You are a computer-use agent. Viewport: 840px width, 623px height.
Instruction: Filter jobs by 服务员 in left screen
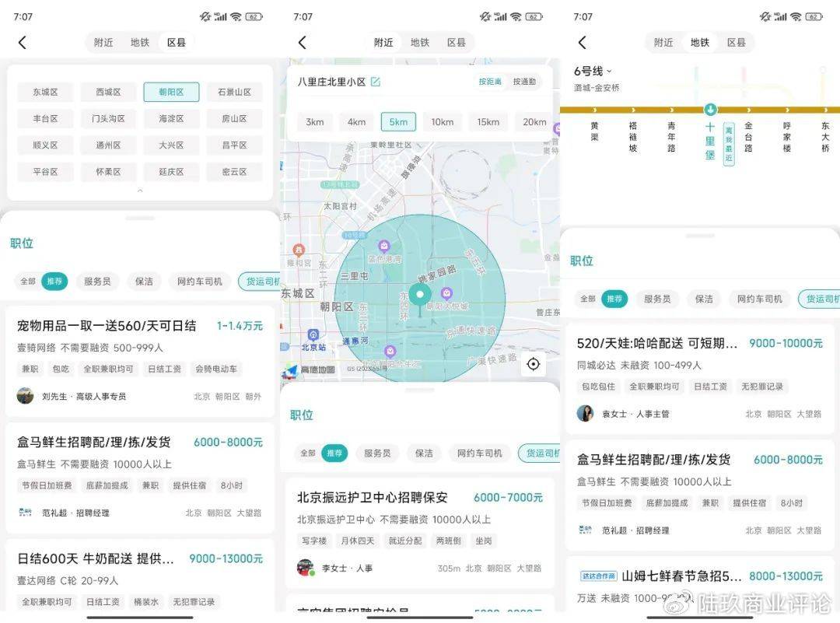tap(97, 282)
